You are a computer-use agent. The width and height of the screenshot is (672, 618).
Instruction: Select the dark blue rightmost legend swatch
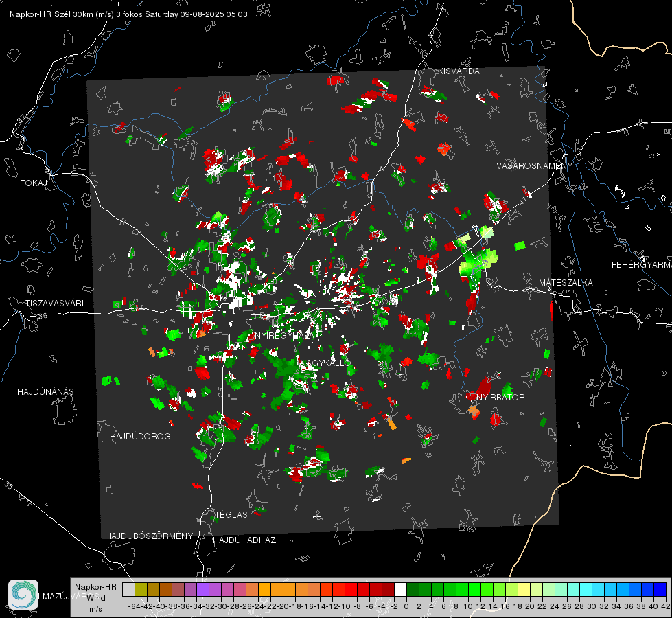(660, 589)
